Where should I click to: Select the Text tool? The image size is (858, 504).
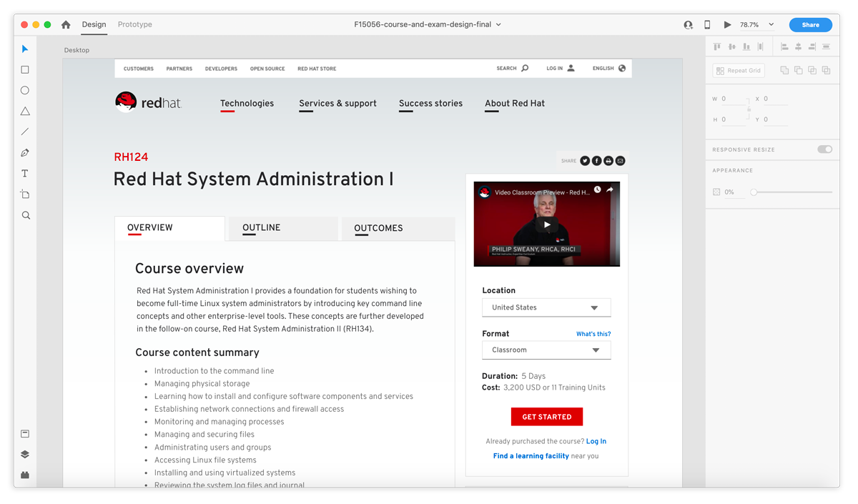point(25,173)
